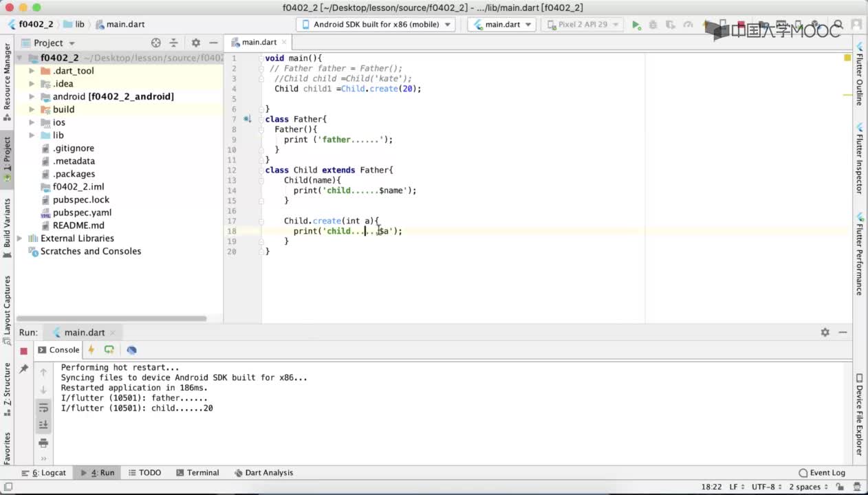Trigger Flutter hot reload lightning icon

coord(91,350)
